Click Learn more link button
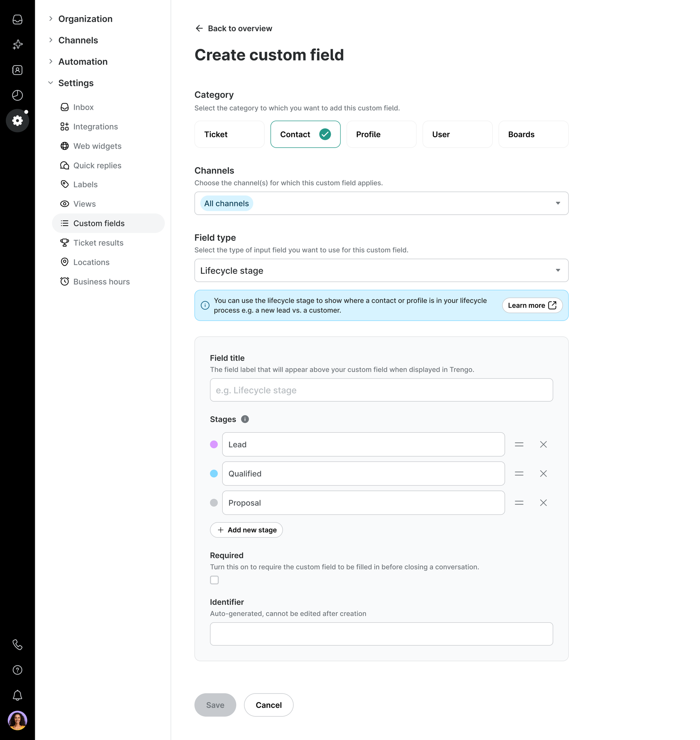 coord(532,305)
